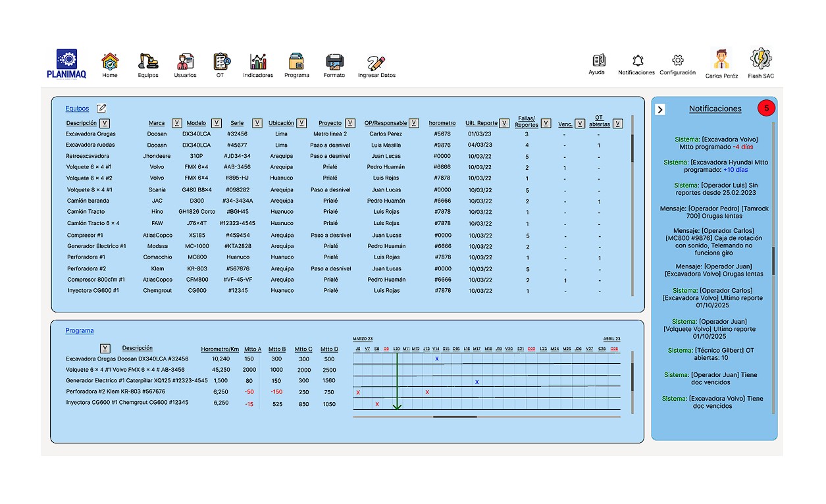
Task: Click the Equipos section title link
Action: pos(77,109)
